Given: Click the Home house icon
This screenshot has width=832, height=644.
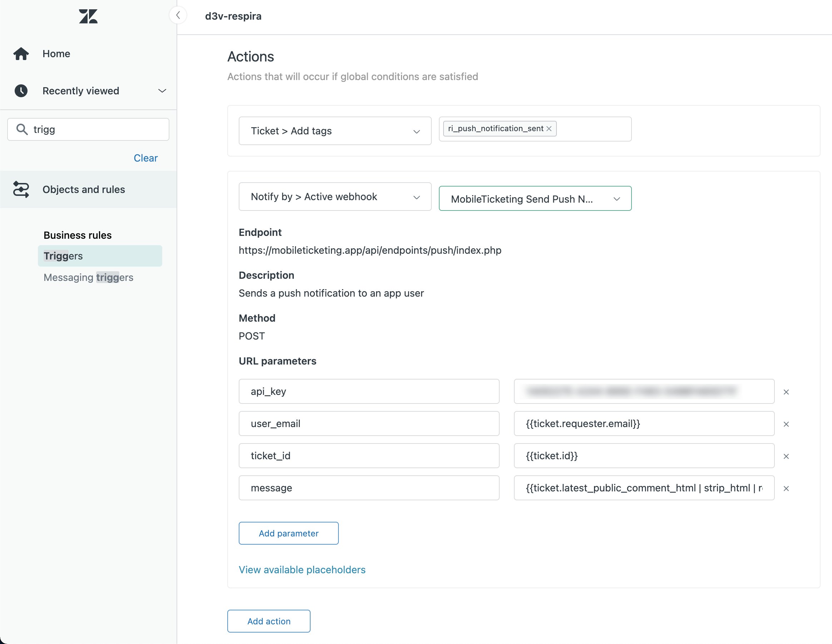Looking at the screenshot, I should 21,54.
